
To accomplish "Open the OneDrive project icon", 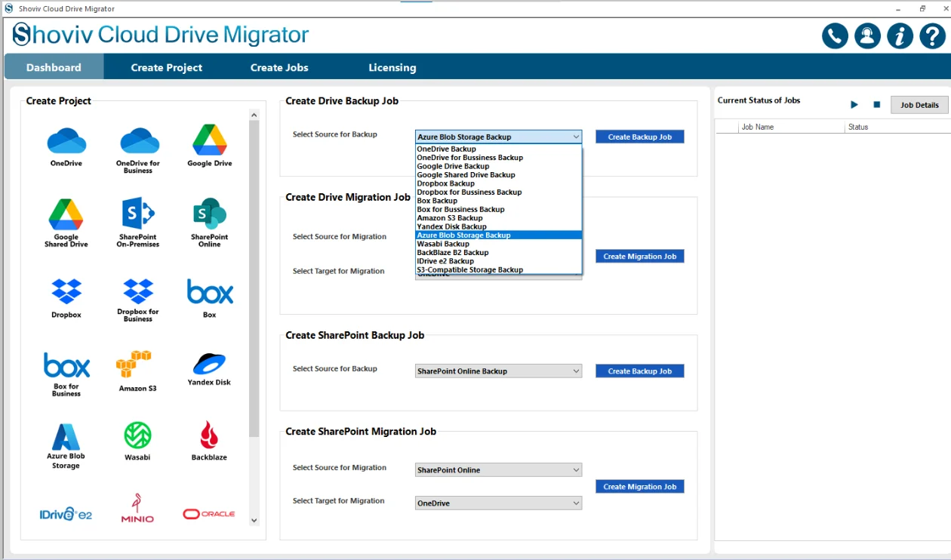I will click(x=66, y=140).
